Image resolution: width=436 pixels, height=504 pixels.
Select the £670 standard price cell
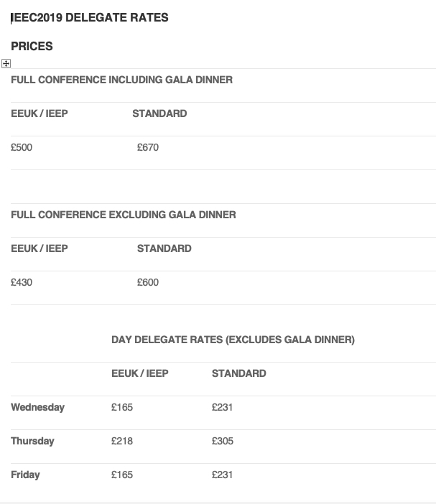click(x=148, y=147)
